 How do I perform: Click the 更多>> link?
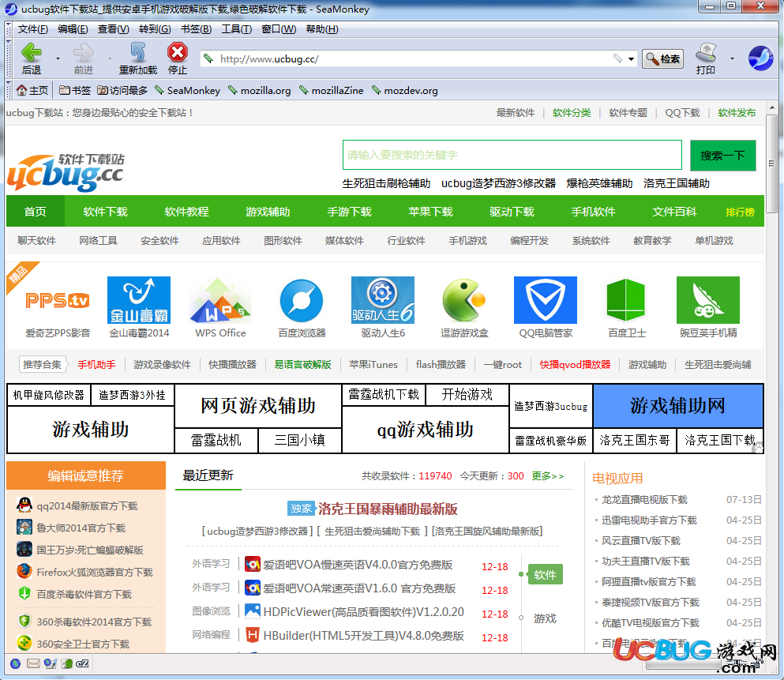click(x=547, y=476)
